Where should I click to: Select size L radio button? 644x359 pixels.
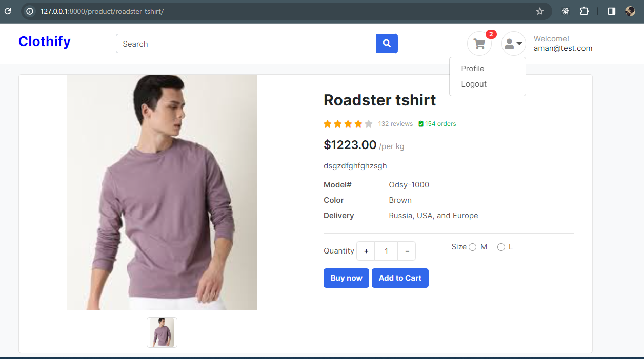pyautogui.click(x=501, y=247)
